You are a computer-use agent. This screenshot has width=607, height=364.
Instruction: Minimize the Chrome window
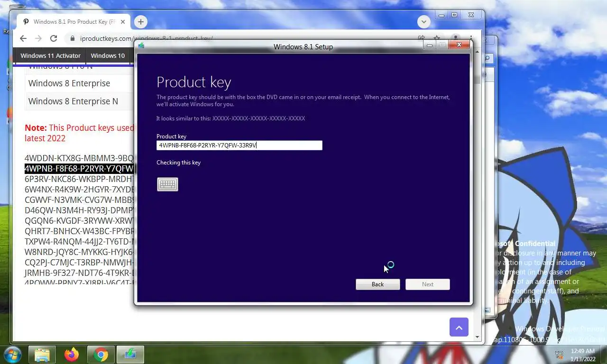click(441, 15)
